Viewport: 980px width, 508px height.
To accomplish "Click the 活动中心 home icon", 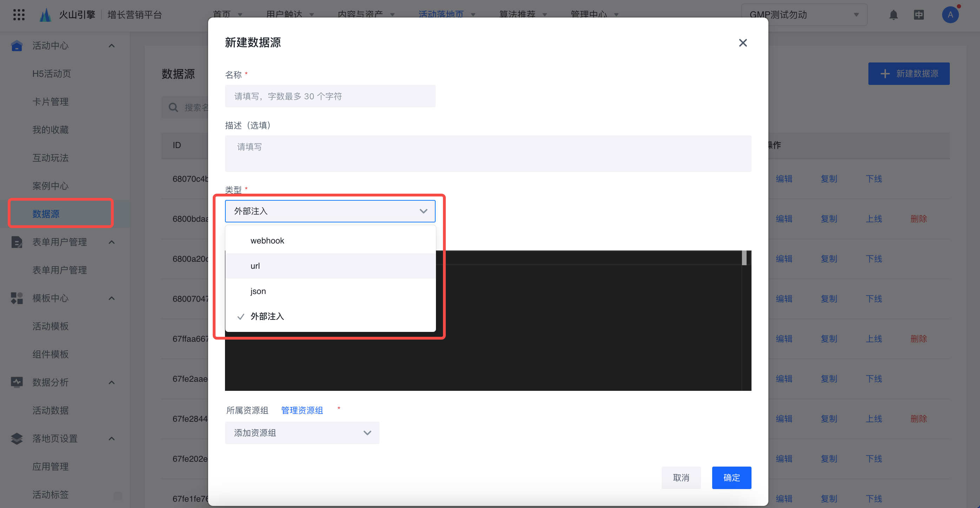I will point(17,46).
